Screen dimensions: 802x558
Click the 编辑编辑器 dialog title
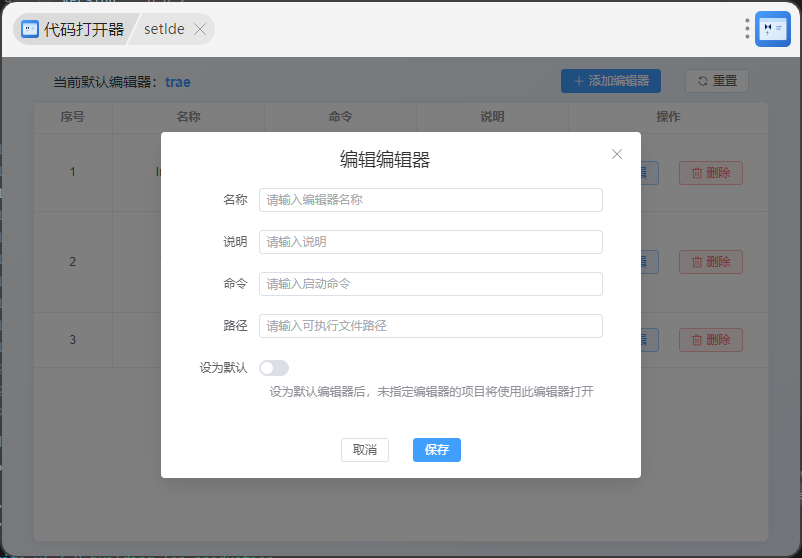point(385,160)
